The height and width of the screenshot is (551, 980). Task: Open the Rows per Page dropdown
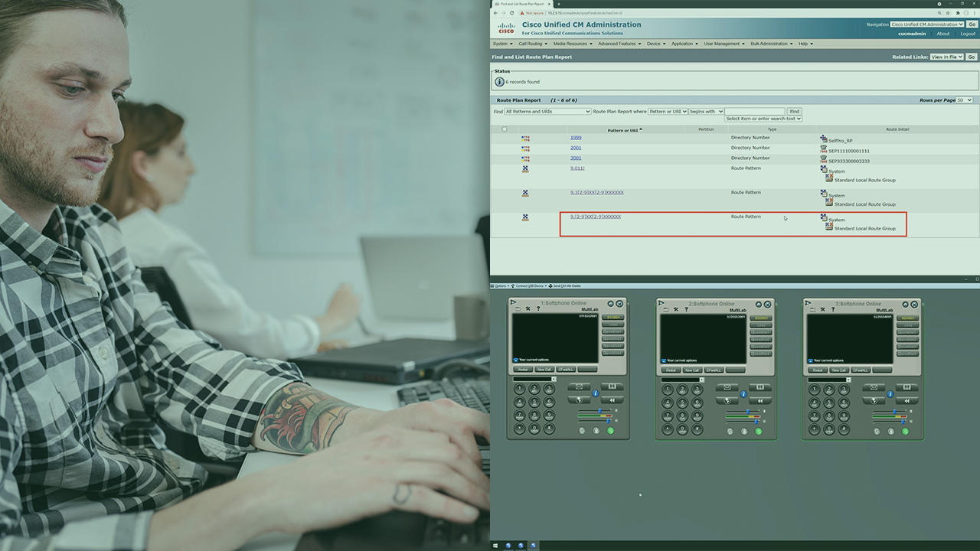tap(965, 100)
